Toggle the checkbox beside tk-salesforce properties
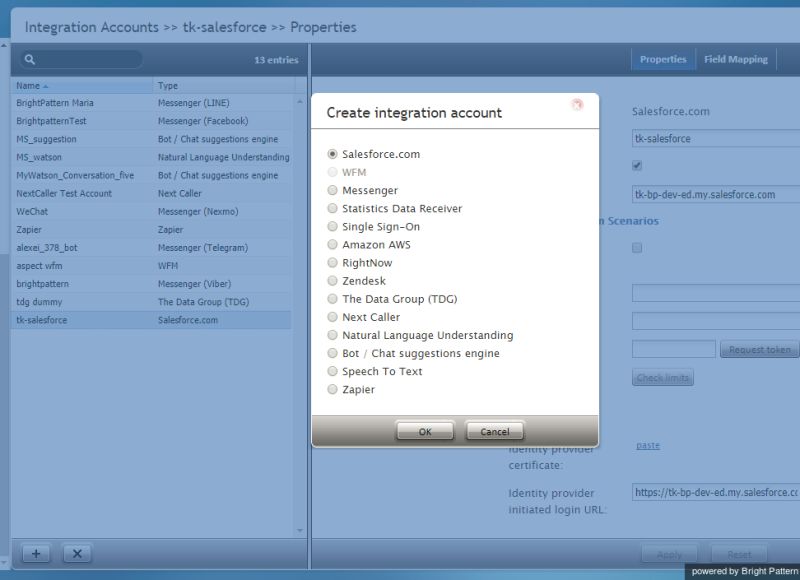This screenshot has height=580, width=800. (637, 166)
